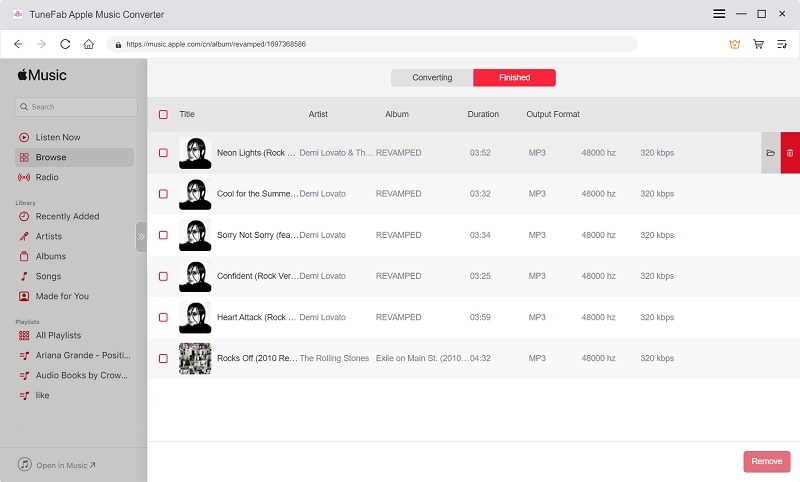Image resolution: width=800 pixels, height=482 pixels.
Task: Open the shopping cart icon
Action: [x=758, y=44]
